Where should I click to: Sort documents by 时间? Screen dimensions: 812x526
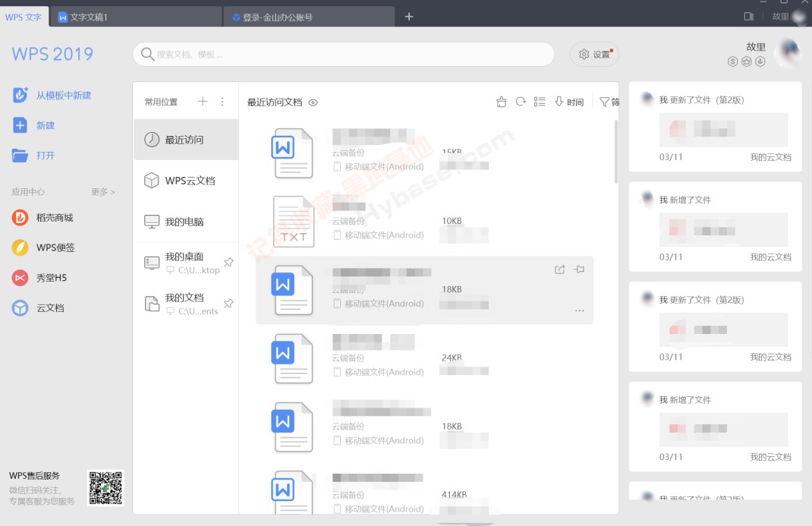click(x=569, y=102)
